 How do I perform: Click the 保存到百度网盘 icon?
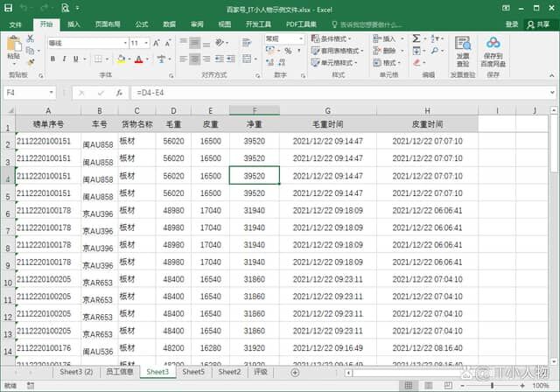pyautogui.click(x=493, y=47)
